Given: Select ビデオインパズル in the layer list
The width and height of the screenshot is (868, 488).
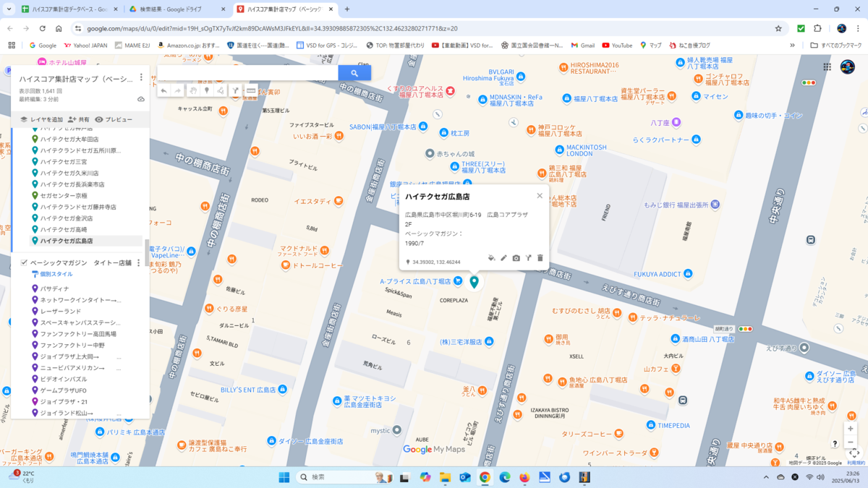Looking at the screenshot, I should point(64,380).
